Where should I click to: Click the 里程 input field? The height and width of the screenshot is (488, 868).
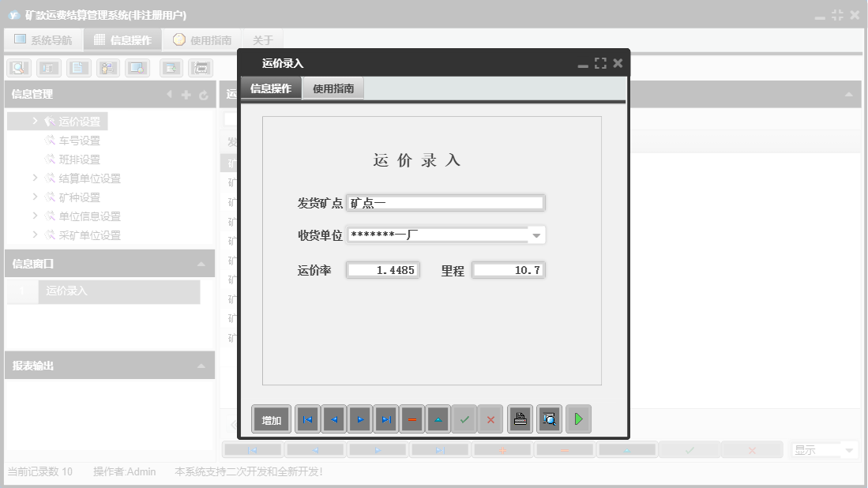508,269
